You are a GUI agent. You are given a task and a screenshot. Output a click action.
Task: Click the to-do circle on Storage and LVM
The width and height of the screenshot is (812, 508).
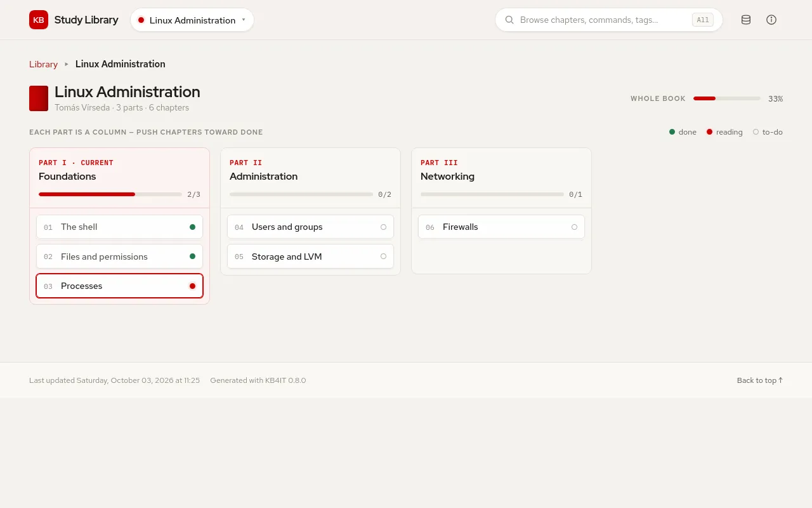tap(383, 257)
